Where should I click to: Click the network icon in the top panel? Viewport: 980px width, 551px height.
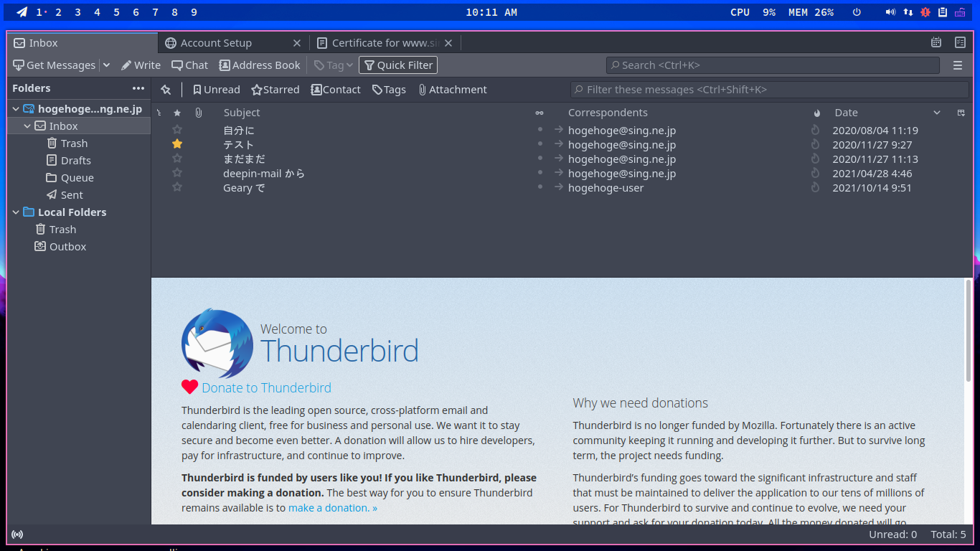click(x=908, y=12)
